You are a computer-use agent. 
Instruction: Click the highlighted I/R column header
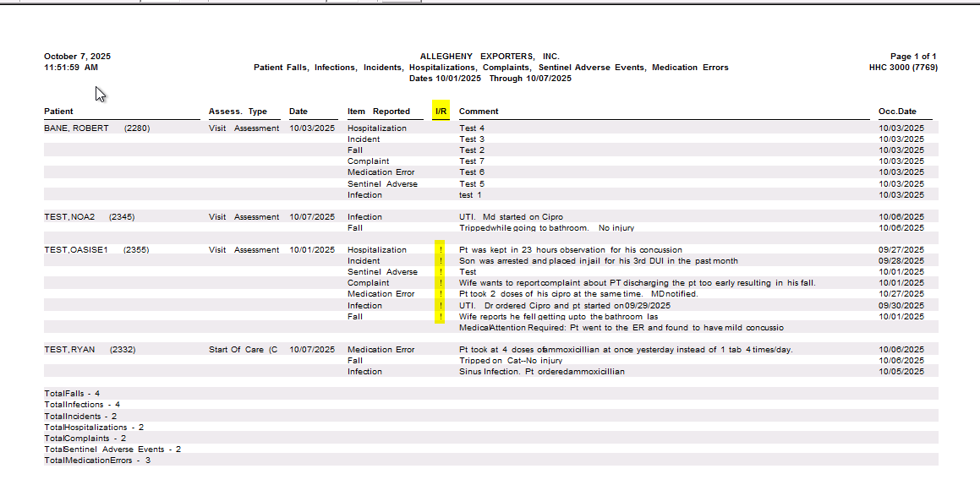click(441, 112)
